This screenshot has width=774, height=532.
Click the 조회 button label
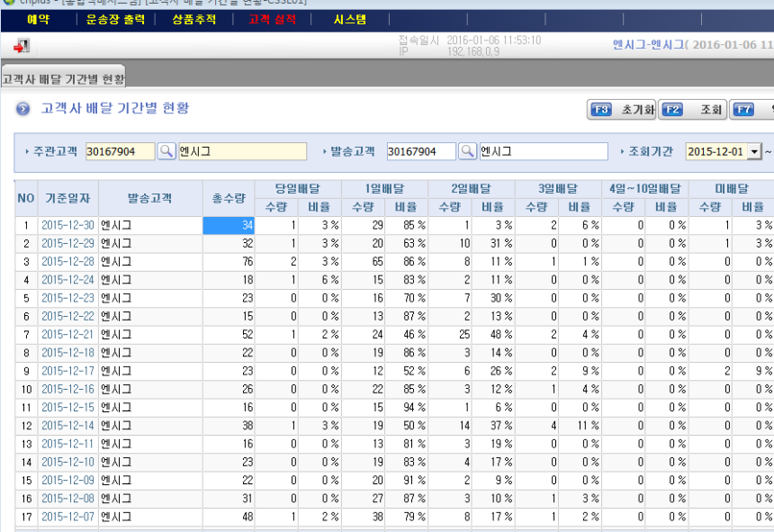click(x=711, y=110)
